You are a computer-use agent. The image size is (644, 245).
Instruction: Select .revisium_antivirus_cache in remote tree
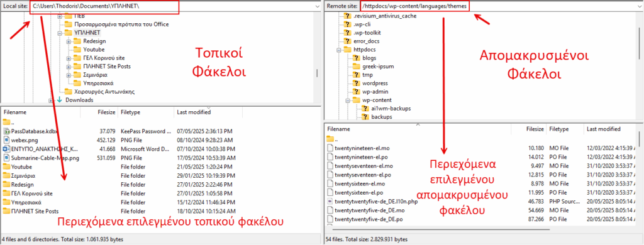coord(385,16)
